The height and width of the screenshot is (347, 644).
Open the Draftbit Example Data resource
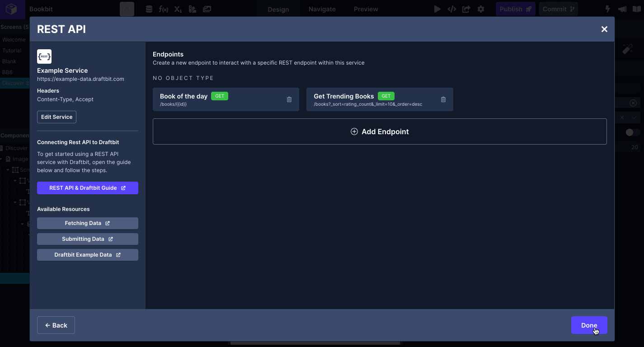point(88,255)
